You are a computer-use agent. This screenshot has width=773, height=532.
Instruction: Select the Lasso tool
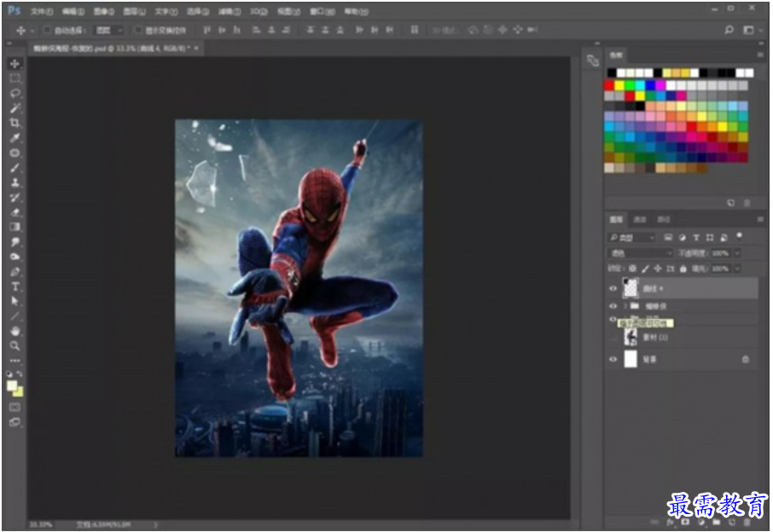[15, 93]
